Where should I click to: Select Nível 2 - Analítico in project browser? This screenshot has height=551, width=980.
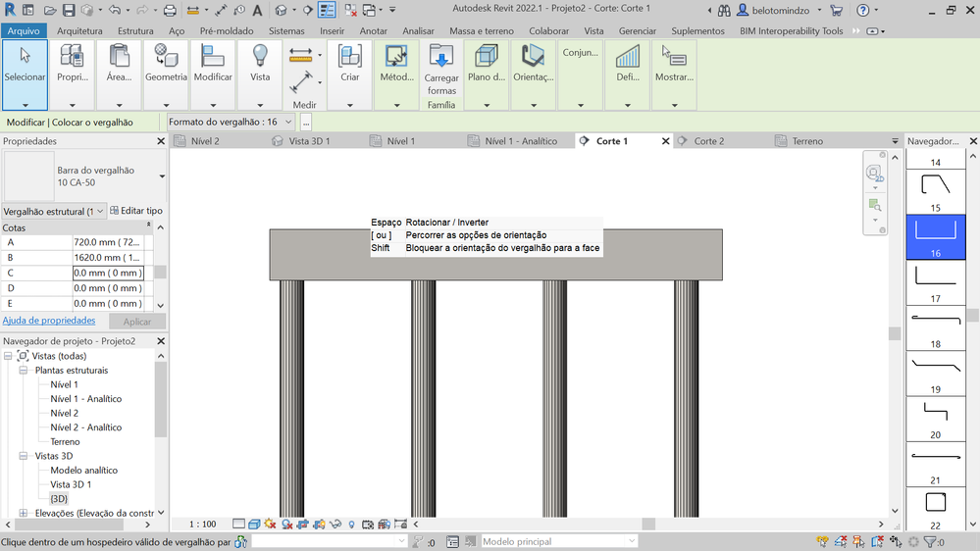point(86,427)
